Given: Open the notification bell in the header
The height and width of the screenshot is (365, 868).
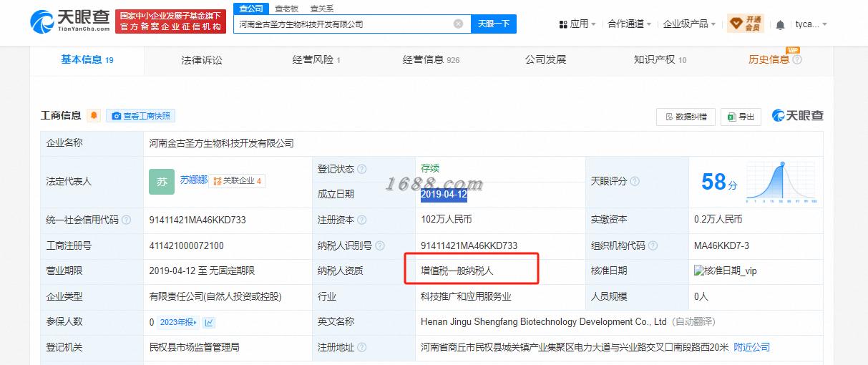Looking at the screenshot, I should [780, 24].
